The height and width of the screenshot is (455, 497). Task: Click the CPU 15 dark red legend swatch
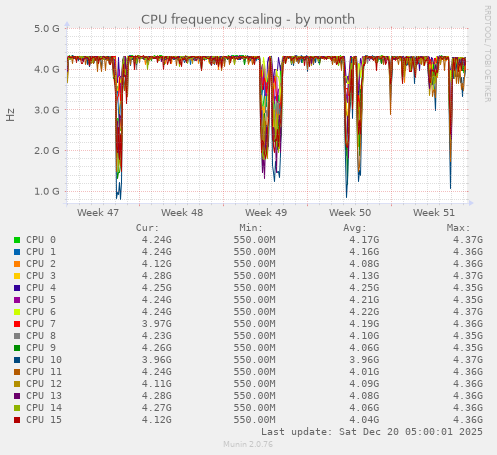tap(17, 420)
